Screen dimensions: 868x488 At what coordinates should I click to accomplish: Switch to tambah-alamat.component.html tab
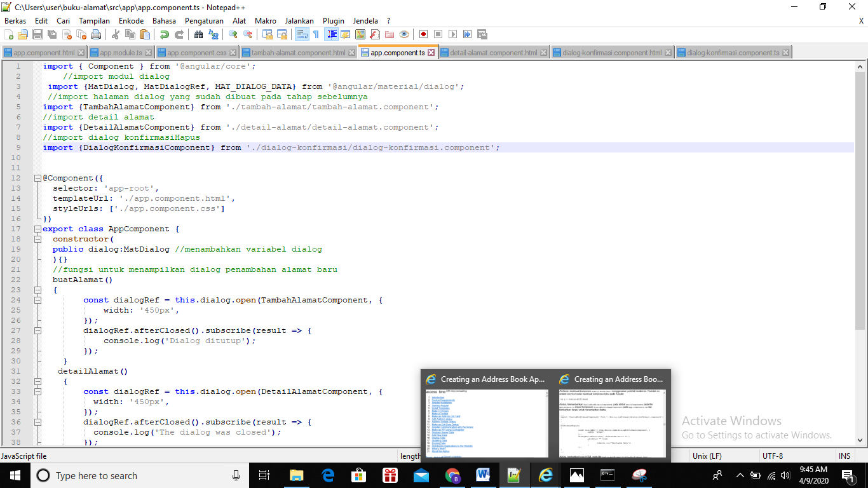pyautogui.click(x=299, y=53)
